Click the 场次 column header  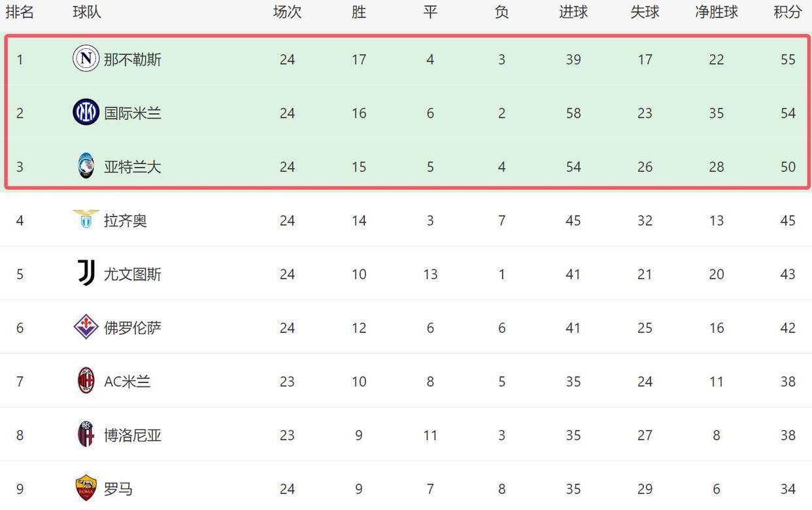coord(287,12)
